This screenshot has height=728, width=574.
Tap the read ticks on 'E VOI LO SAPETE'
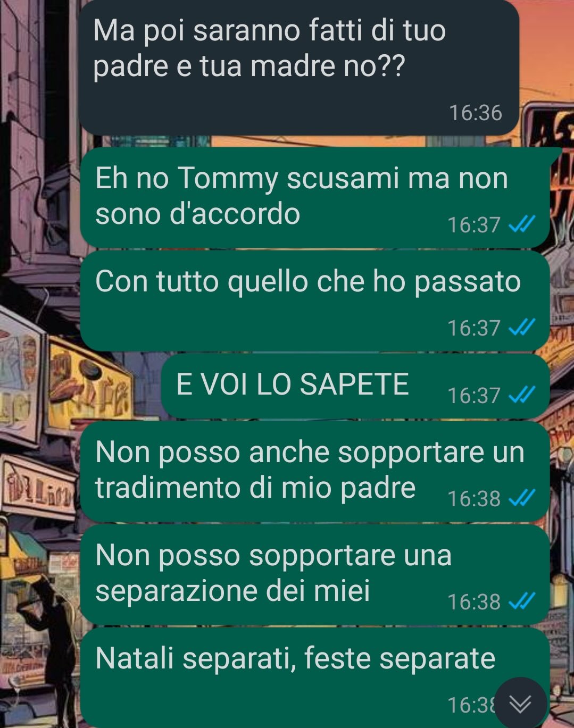[x=521, y=395]
